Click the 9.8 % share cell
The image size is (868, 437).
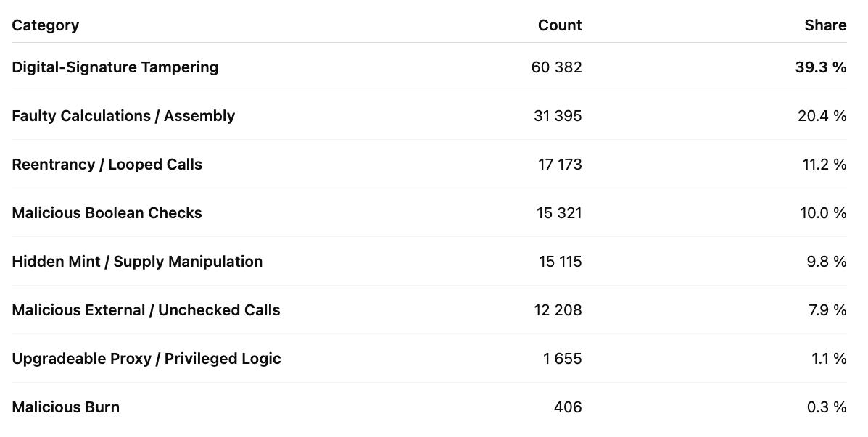[x=826, y=262]
